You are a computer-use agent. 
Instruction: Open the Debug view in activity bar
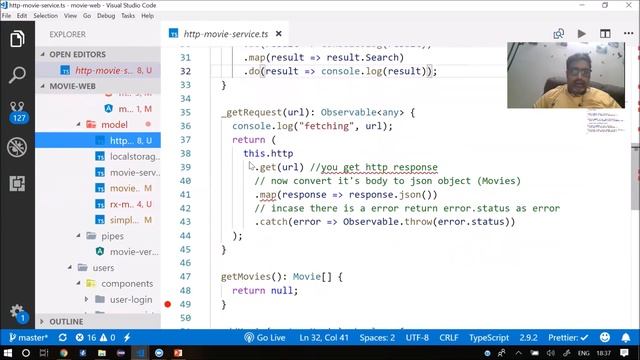click(x=17, y=147)
